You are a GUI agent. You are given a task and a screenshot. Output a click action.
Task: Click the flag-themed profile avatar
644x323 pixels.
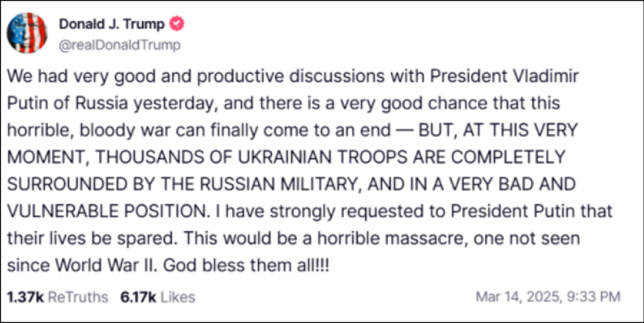coord(27,33)
